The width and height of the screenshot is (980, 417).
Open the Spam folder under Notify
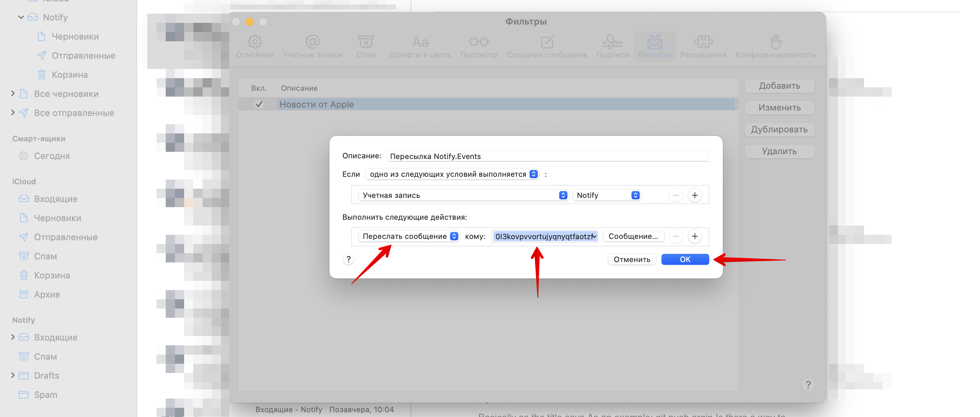(45, 394)
